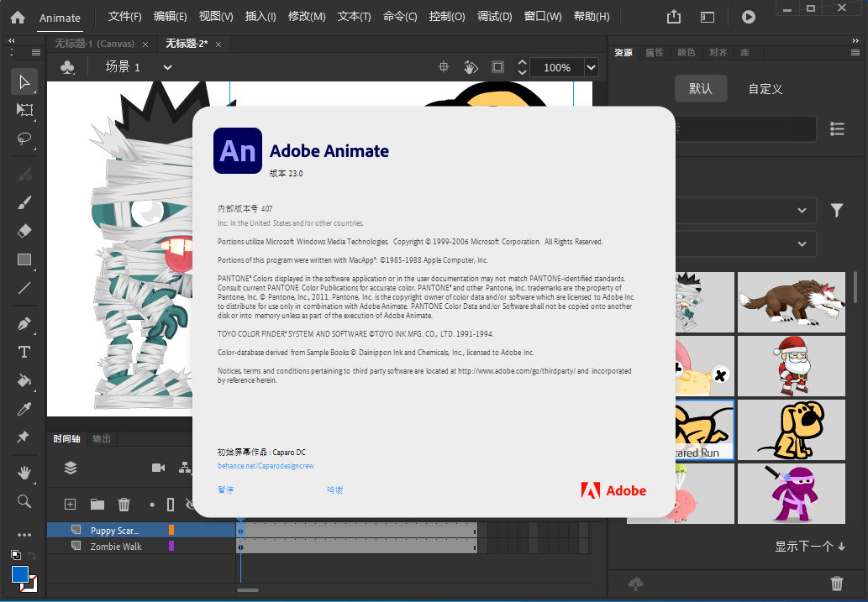Select the Pen tool

[24, 324]
